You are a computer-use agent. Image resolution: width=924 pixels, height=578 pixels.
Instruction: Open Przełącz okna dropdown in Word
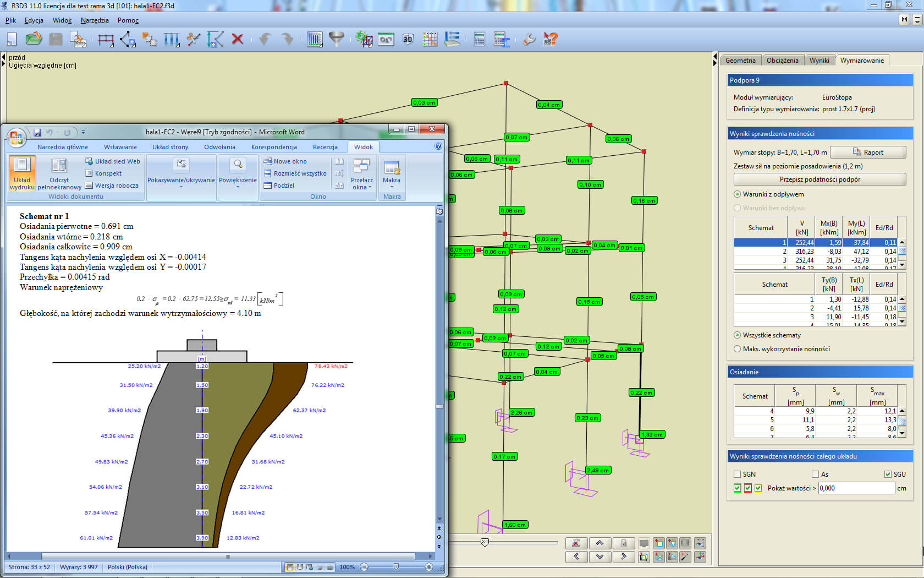tap(361, 174)
